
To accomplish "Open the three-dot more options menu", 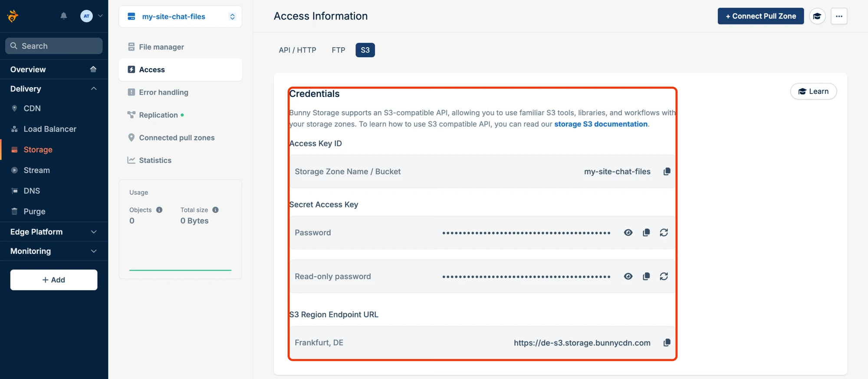I will tap(839, 16).
